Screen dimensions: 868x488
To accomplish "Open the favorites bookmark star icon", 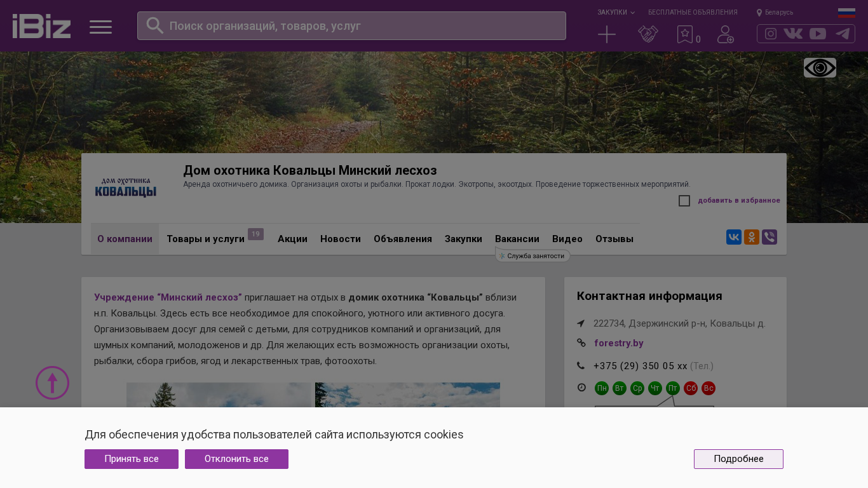I will pos(685,34).
